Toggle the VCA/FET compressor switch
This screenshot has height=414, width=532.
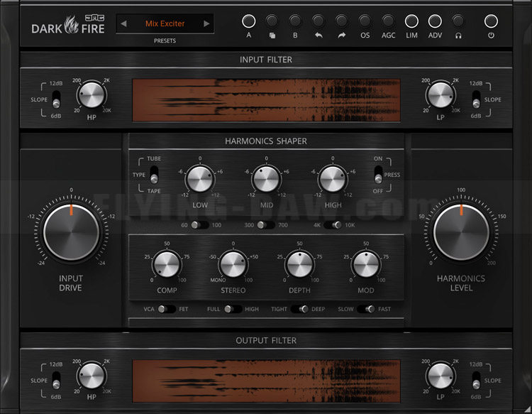[x=167, y=309]
